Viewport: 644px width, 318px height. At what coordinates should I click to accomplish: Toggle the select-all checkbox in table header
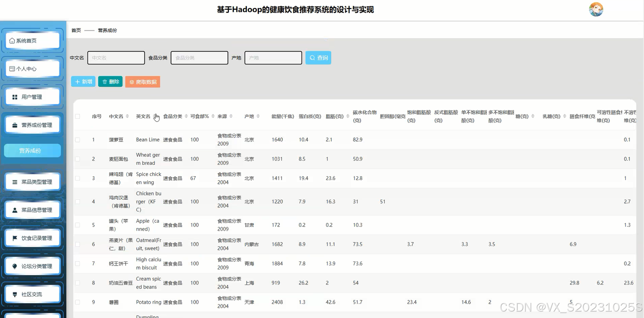click(x=77, y=116)
